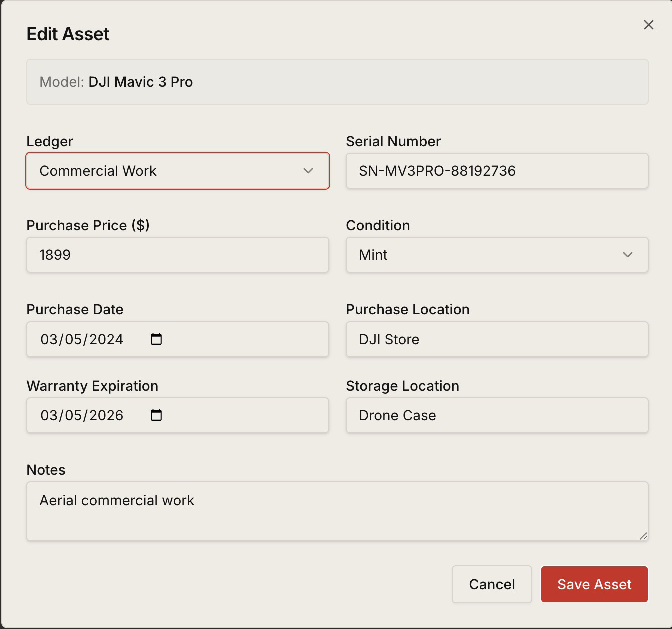Click the Storage Location field
The width and height of the screenshot is (672, 629).
coord(497,415)
